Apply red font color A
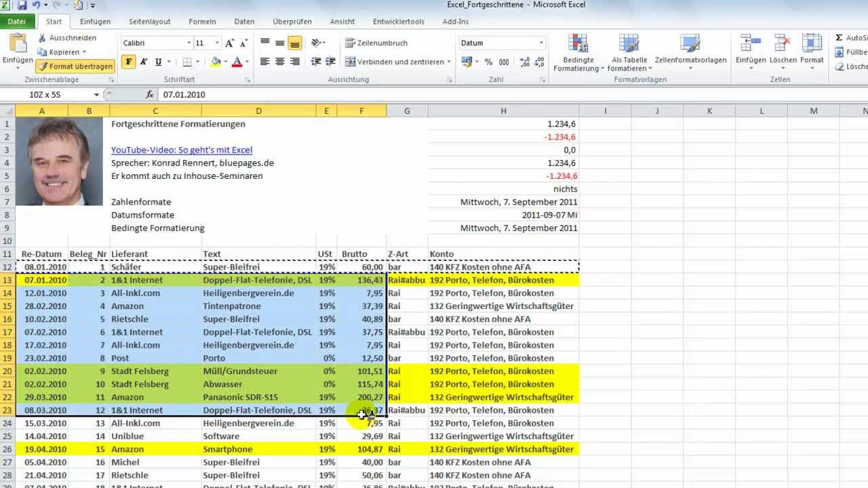The width and height of the screenshot is (868, 488). 237,62
